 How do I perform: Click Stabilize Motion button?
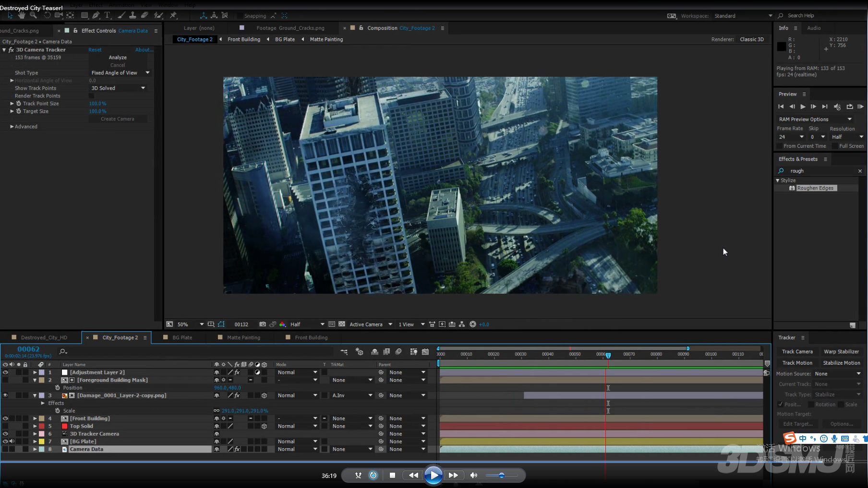841,363
